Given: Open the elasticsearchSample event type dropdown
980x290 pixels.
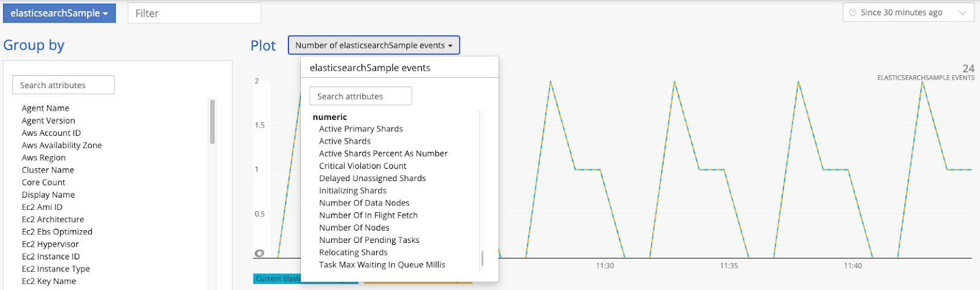Looking at the screenshot, I should [59, 13].
